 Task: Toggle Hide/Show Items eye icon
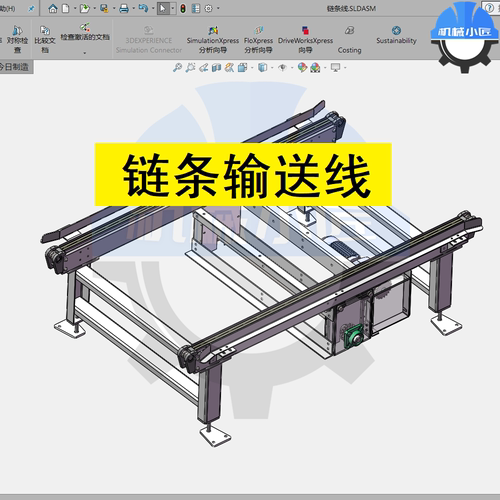coord(282,68)
